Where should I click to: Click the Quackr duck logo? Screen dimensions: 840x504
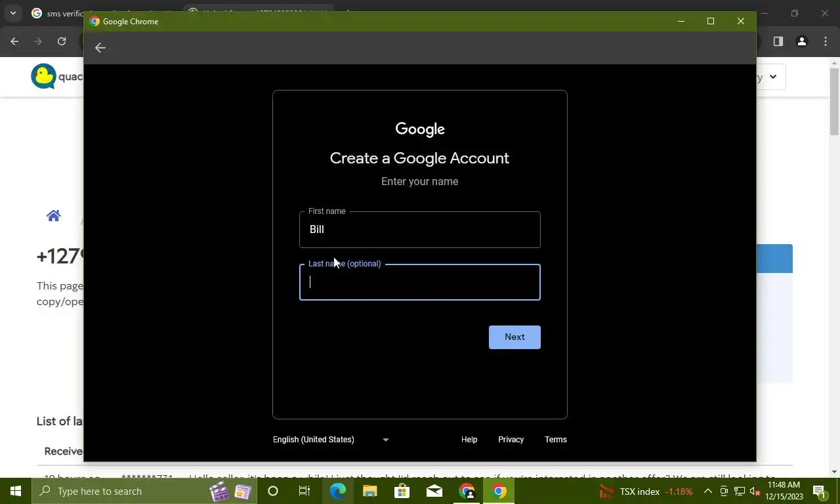click(44, 77)
